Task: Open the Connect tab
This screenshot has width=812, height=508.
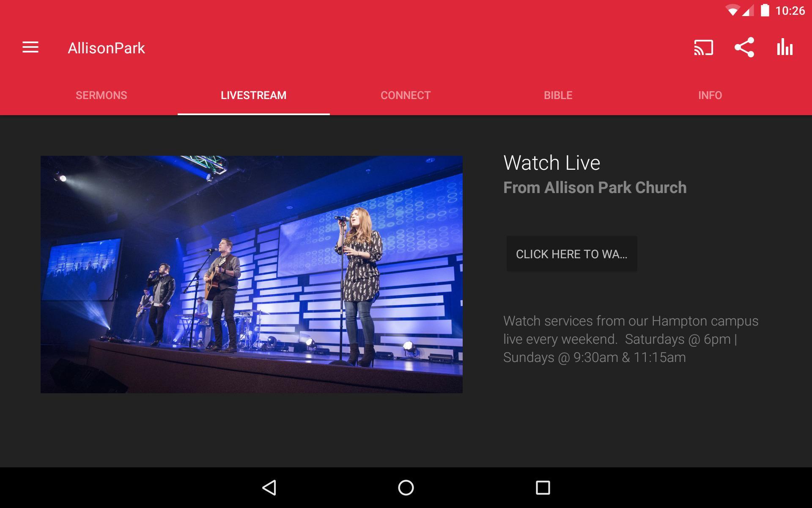Action: click(x=406, y=95)
